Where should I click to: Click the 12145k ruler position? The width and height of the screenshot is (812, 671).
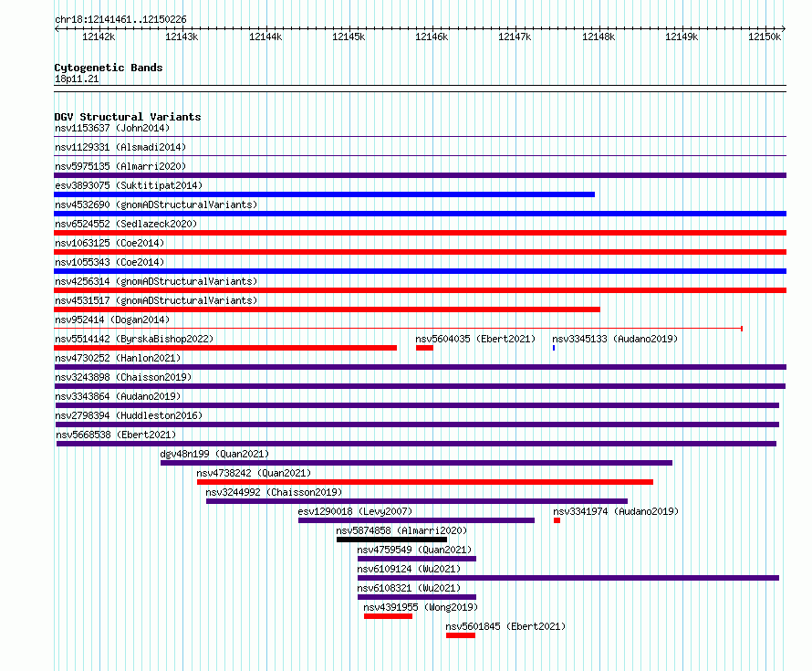click(x=349, y=37)
